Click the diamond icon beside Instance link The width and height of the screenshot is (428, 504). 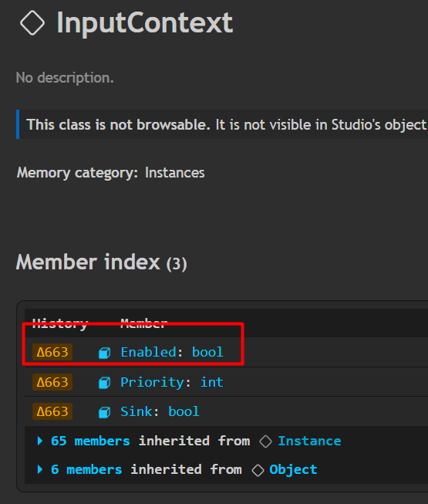point(265,441)
